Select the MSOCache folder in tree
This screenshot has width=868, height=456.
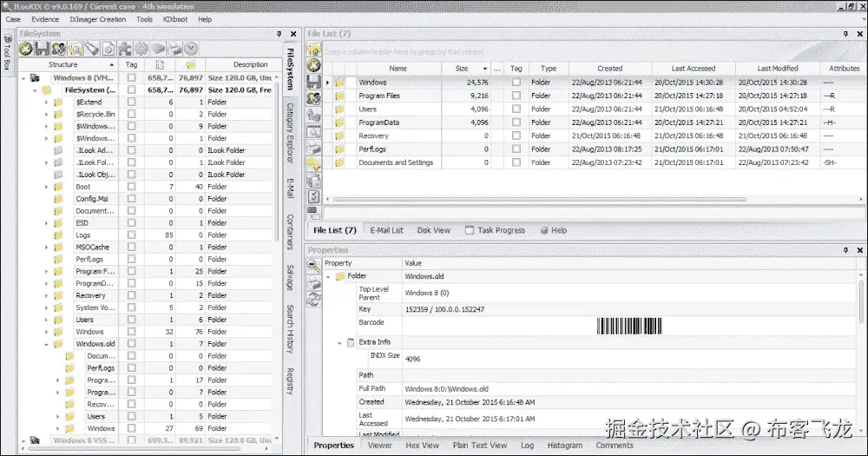tap(93, 248)
